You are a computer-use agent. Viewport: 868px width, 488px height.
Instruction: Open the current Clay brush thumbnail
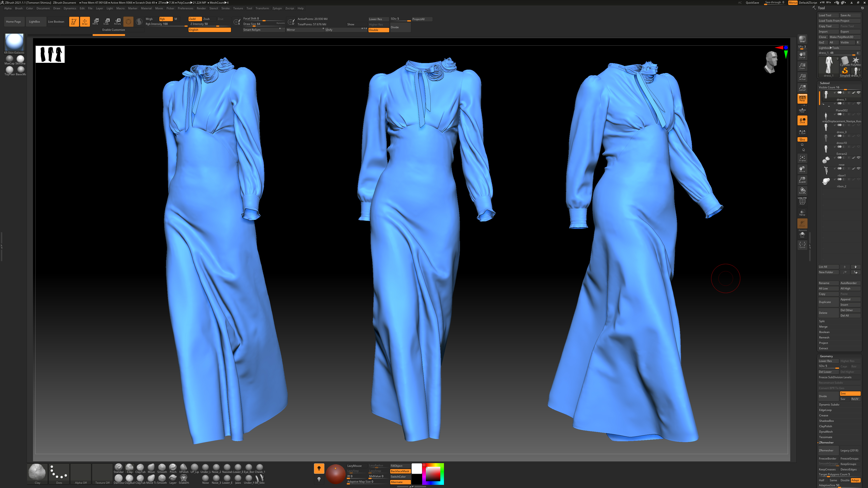(x=37, y=474)
